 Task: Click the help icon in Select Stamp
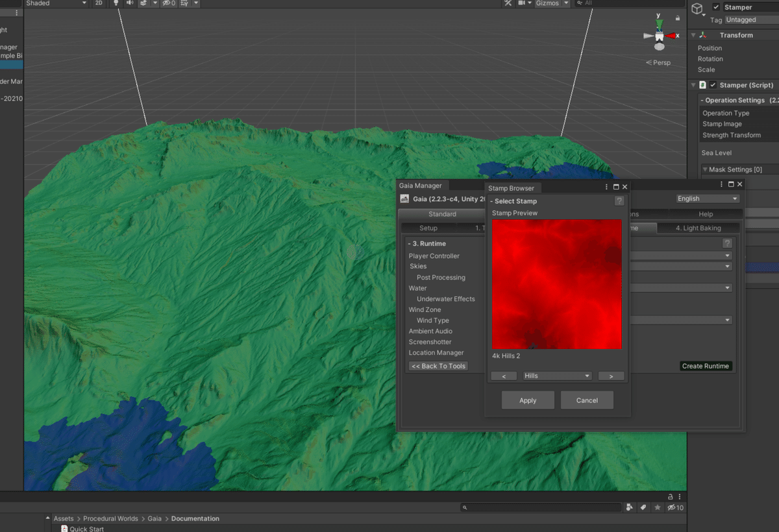click(619, 201)
